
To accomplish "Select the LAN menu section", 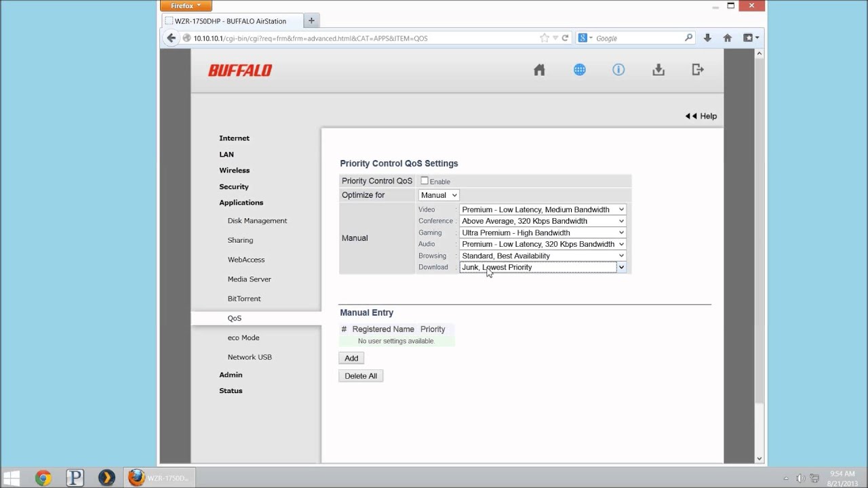I will tap(226, 155).
